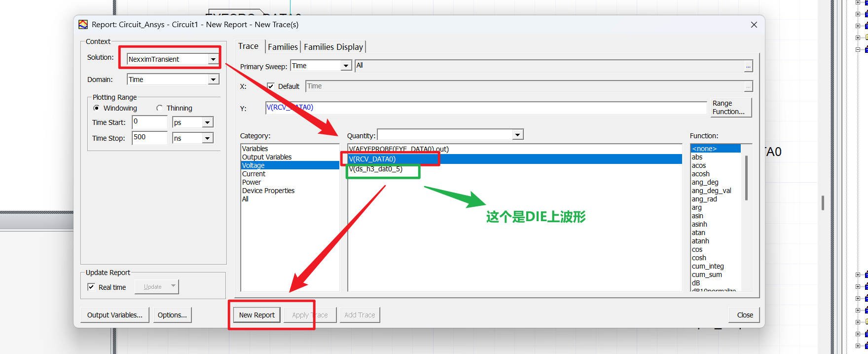Click the Y expression field with V(RCV_DATA0)

coord(486,108)
